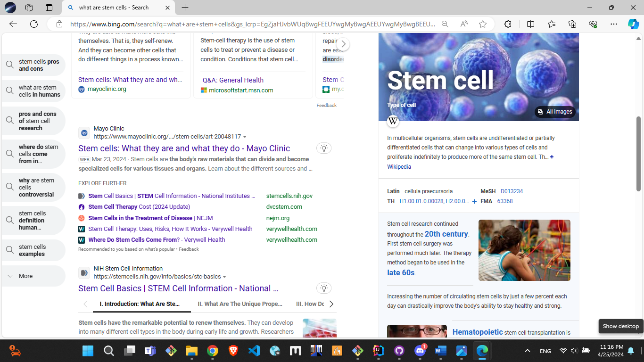Open the Split screen icon
Screen dimensions: 644x362
530,24
